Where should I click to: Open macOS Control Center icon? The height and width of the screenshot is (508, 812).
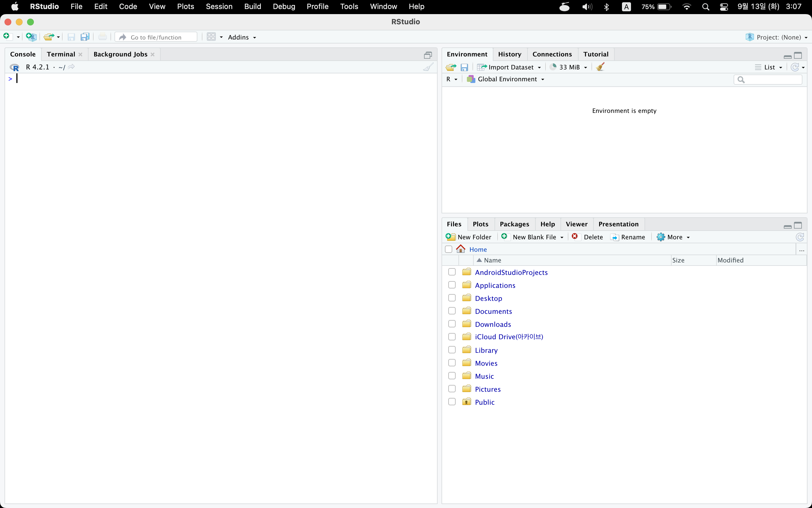724,7
